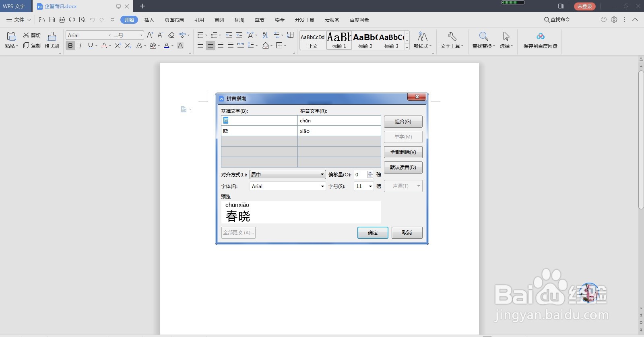Click the Print icon in quick toolbar
Image resolution: width=644 pixels, height=337 pixels.
click(x=72, y=20)
